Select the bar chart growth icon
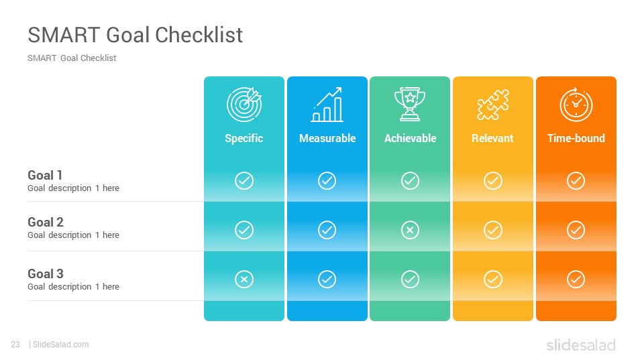This screenshot has width=644, height=362. tap(327, 105)
